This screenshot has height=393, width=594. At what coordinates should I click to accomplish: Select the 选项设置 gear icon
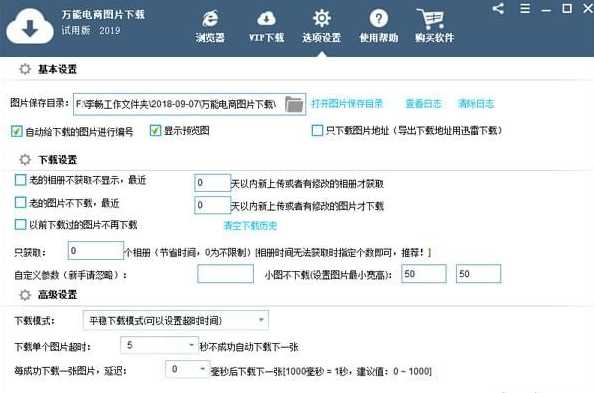point(322,18)
